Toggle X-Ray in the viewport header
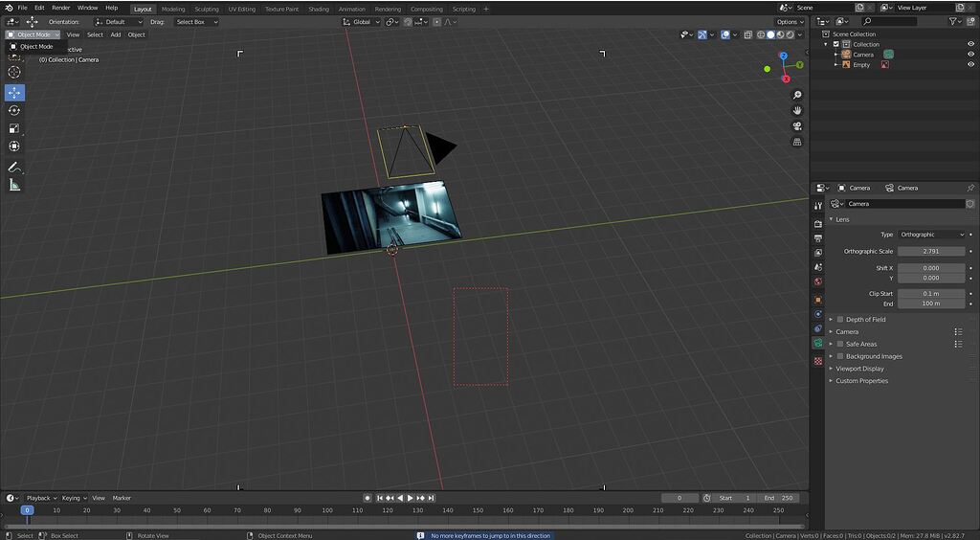 (748, 35)
